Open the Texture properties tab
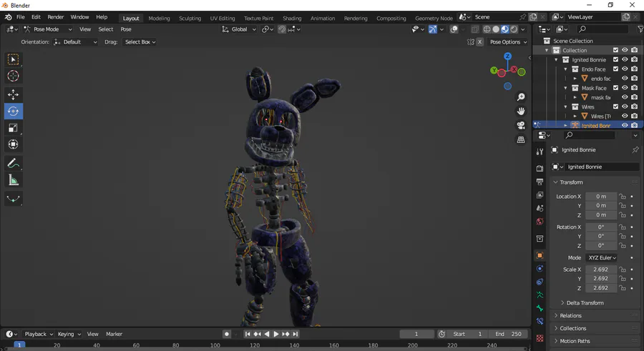 pos(540,338)
